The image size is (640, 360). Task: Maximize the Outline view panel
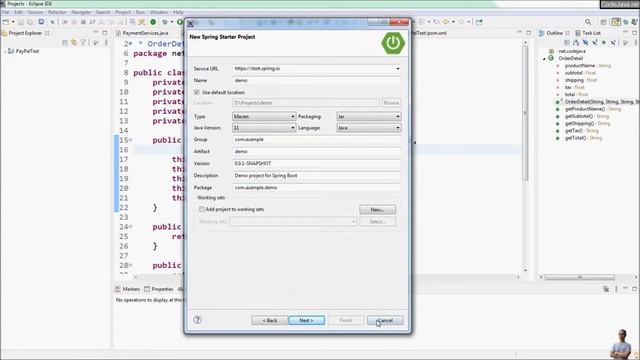point(634,32)
